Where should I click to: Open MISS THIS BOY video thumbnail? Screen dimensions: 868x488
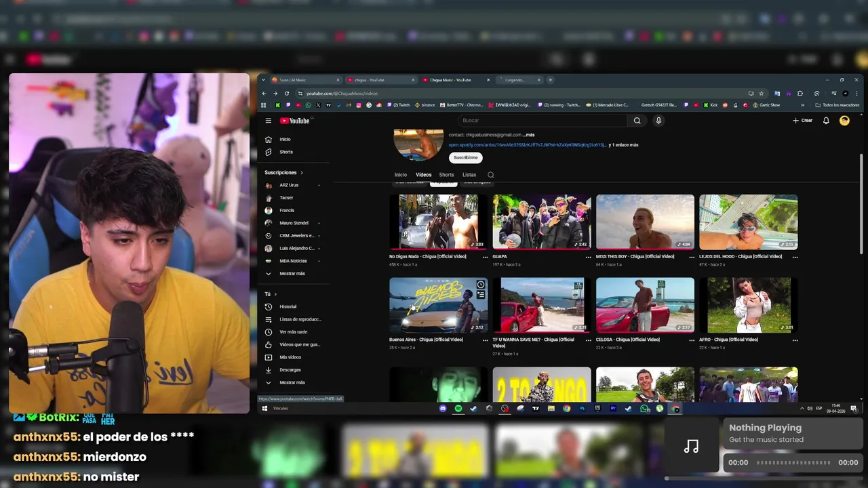(x=645, y=222)
